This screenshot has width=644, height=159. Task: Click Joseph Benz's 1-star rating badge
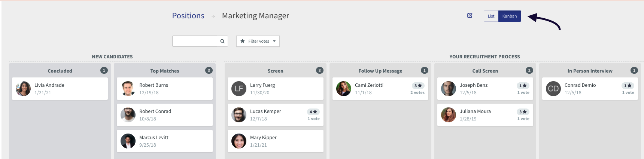(x=523, y=86)
